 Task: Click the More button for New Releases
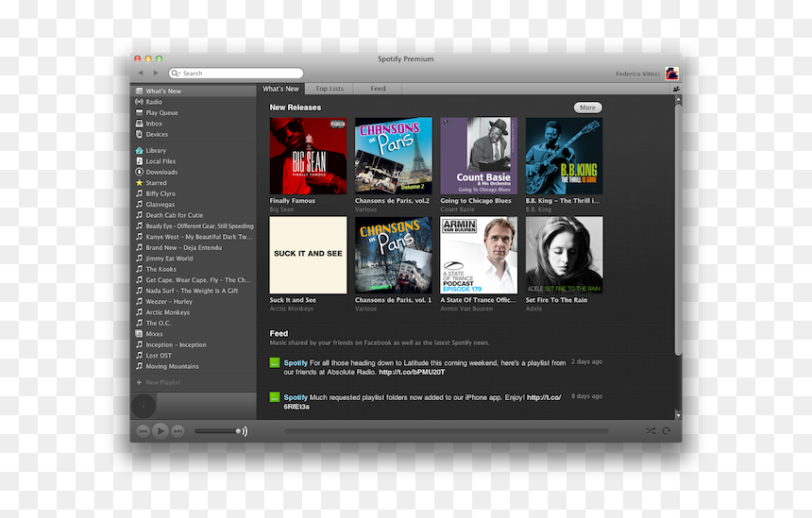588,108
